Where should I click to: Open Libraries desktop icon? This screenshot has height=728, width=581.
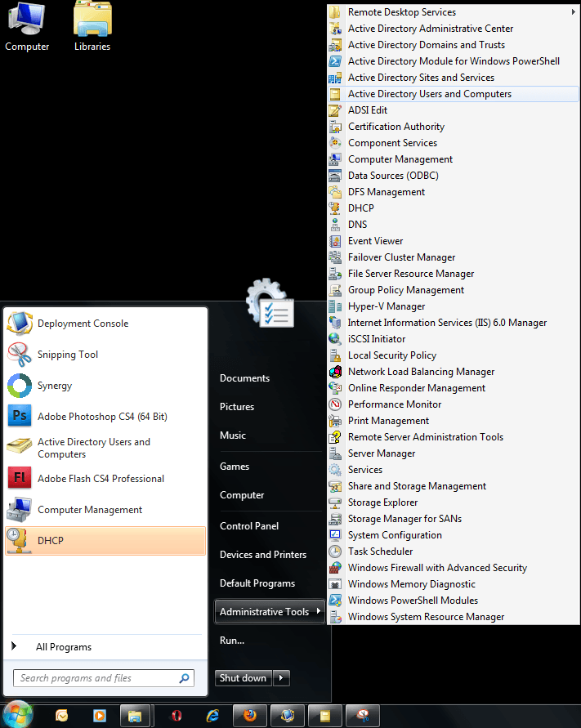[x=92, y=26]
